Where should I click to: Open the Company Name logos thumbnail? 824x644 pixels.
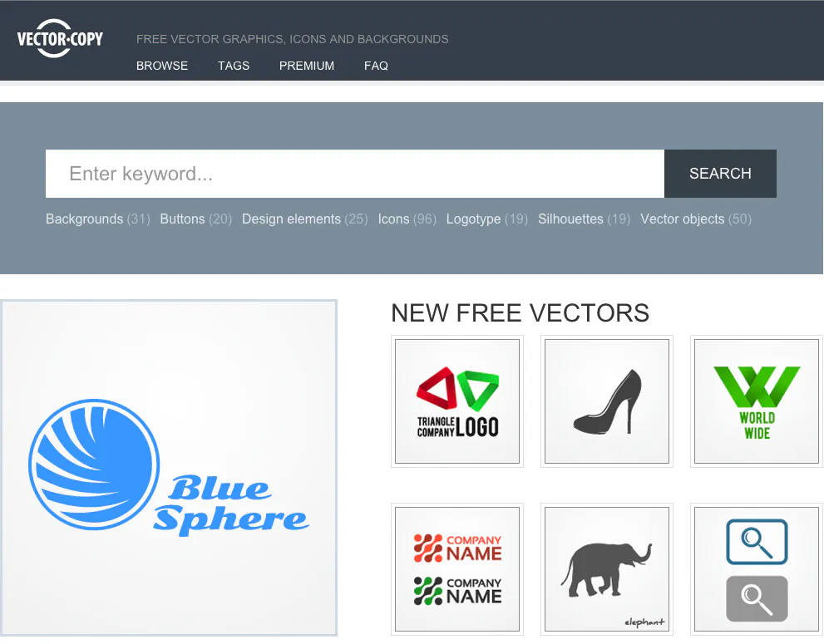(x=457, y=569)
